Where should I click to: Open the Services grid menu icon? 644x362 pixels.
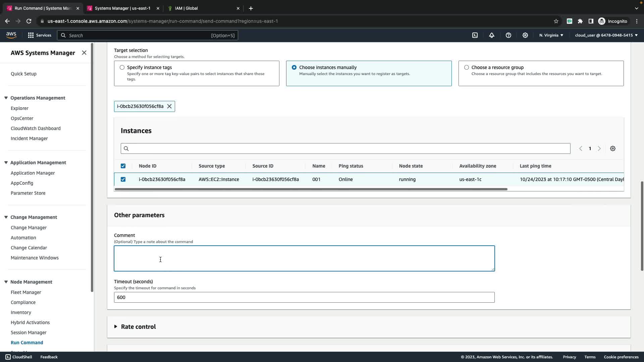pos(31,35)
